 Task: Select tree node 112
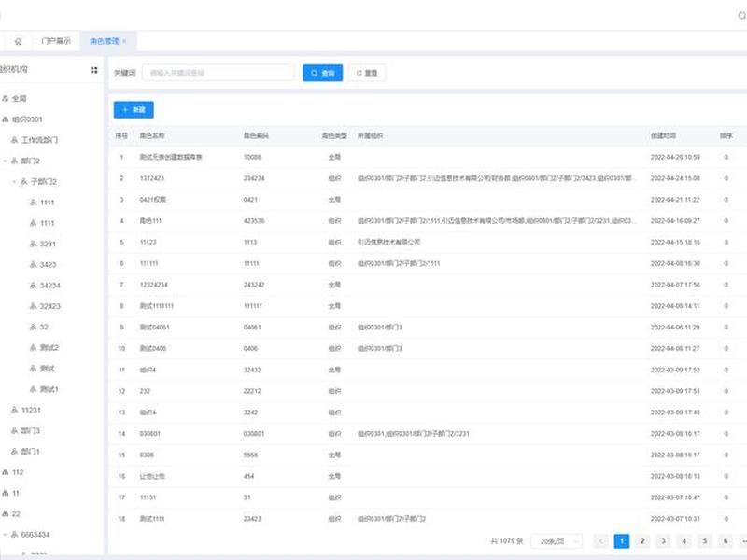[17, 472]
